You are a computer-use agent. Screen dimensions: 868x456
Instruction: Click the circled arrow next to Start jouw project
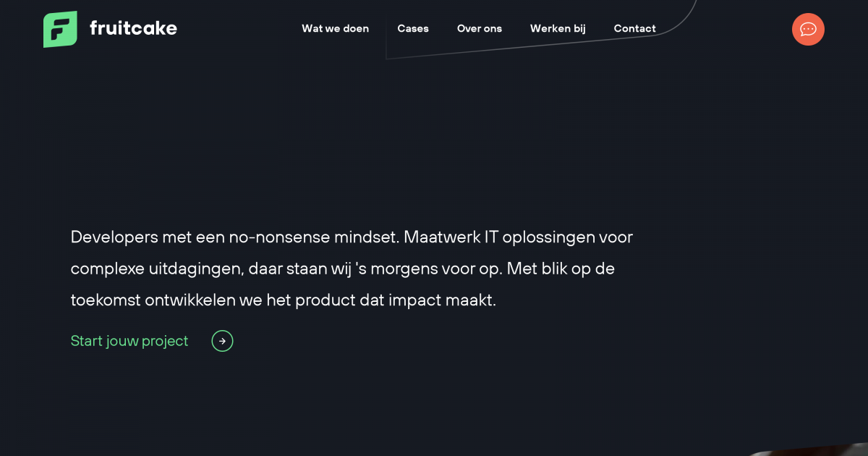[x=222, y=341]
